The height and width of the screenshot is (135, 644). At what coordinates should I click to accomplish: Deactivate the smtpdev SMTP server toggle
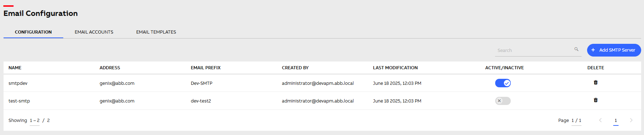(x=503, y=83)
